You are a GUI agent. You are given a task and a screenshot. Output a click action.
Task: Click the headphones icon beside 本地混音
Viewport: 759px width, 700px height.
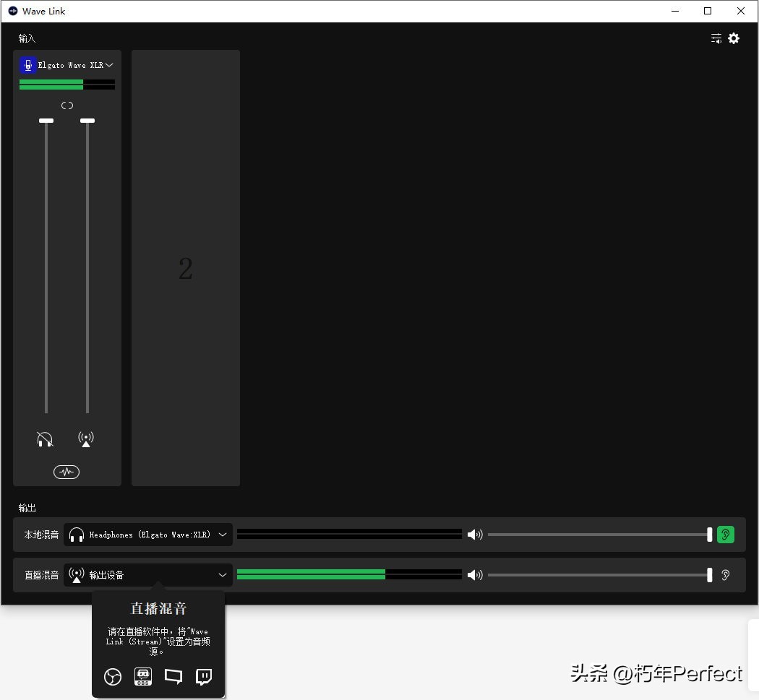(x=77, y=535)
